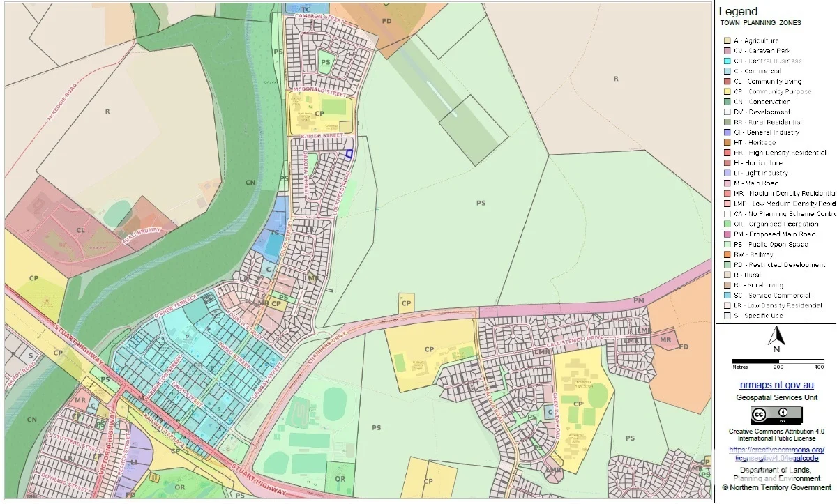Open the creativecommons.org legalcode link

tap(776, 454)
